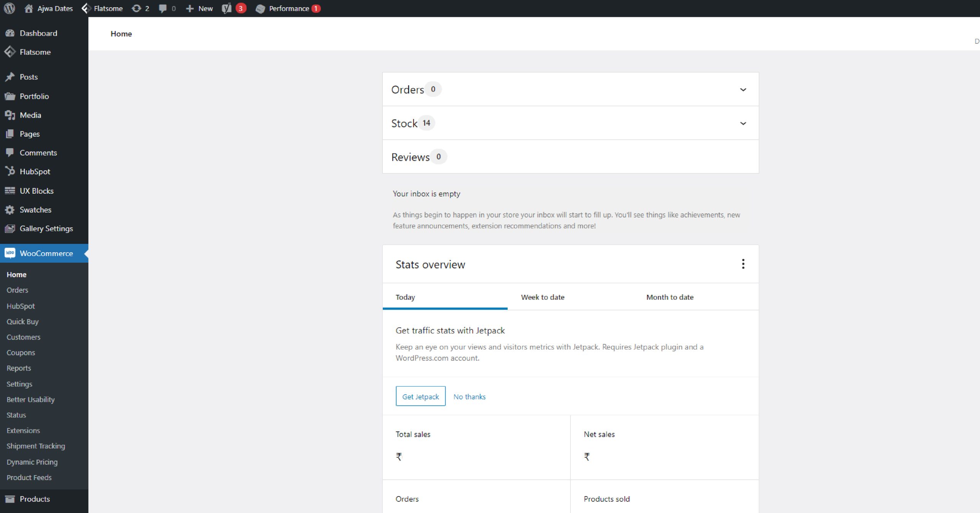Viewport: 980px width, 513px height.
Task: Expand the Orders section dropdown
Action: (743, 90)
